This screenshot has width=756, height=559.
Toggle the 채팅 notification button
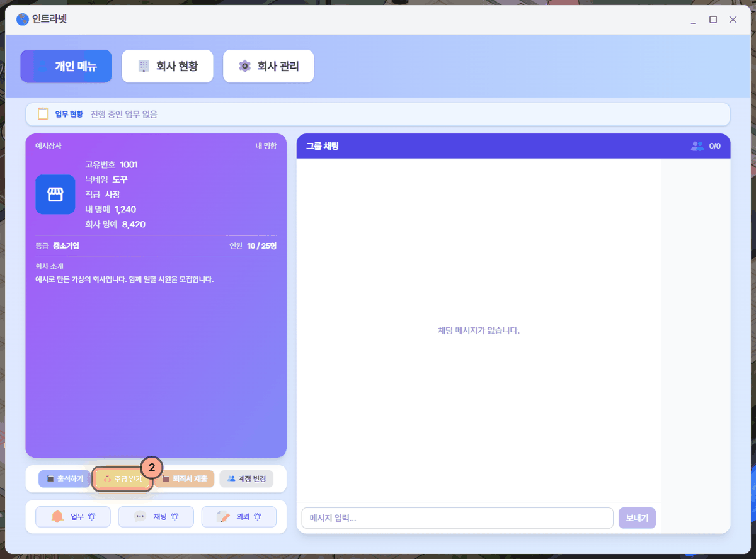tap(156, 517)
